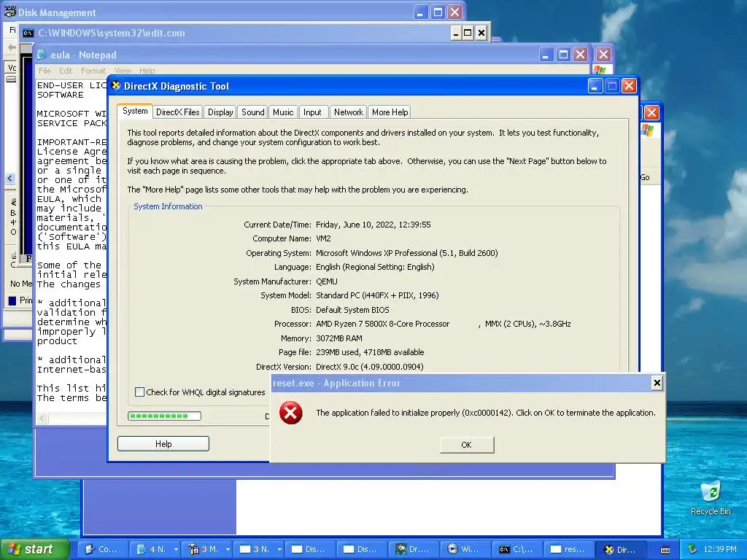747x560 pixels.
Task: Open Notepad's Format menu
Action: (93, 71)
